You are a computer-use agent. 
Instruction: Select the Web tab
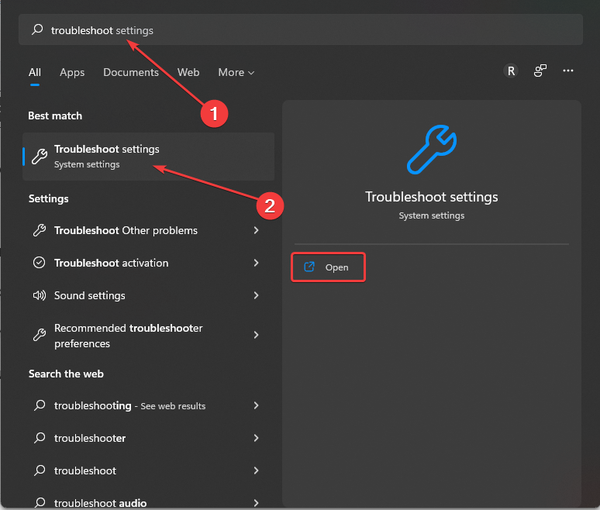click(188, 72)
